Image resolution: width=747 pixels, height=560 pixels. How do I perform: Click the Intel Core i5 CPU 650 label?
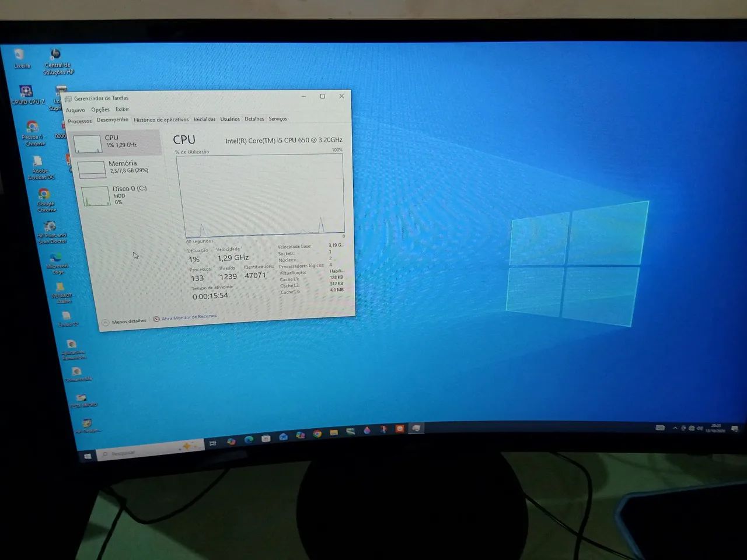pos(284,140)
